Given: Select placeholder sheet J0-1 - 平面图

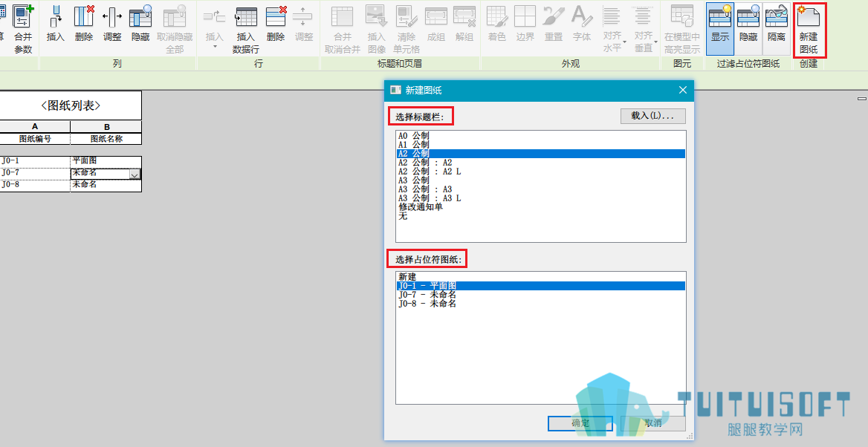Looking at the screenshot, I should click(541, 285).
